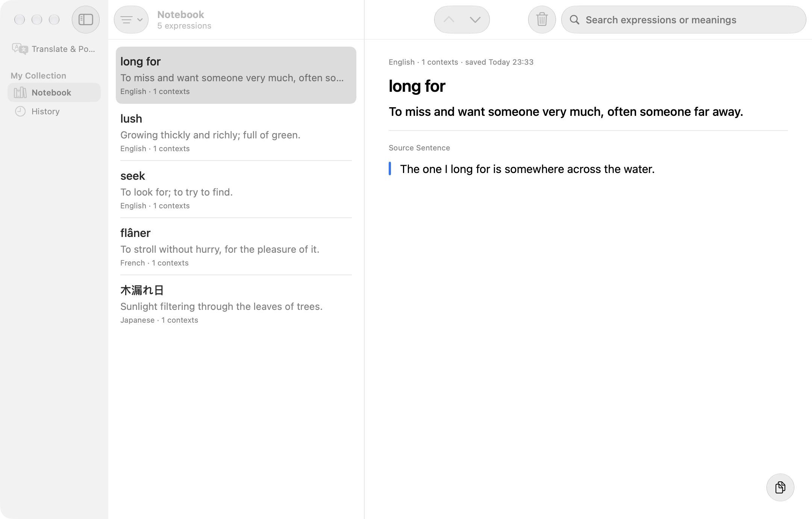
Task: Select the 'seek' expression entry
Action: pos(236,190)
